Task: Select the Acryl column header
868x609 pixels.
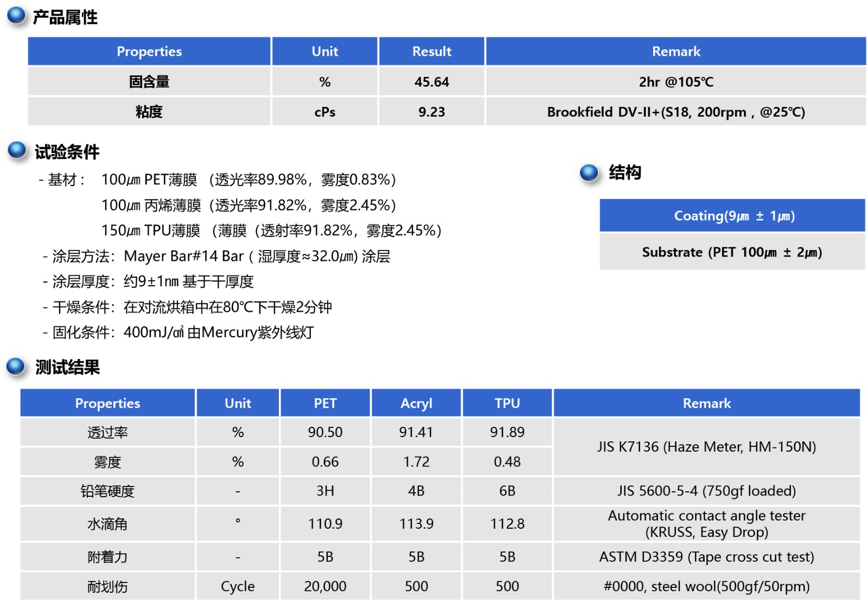Action: (416, 403)
